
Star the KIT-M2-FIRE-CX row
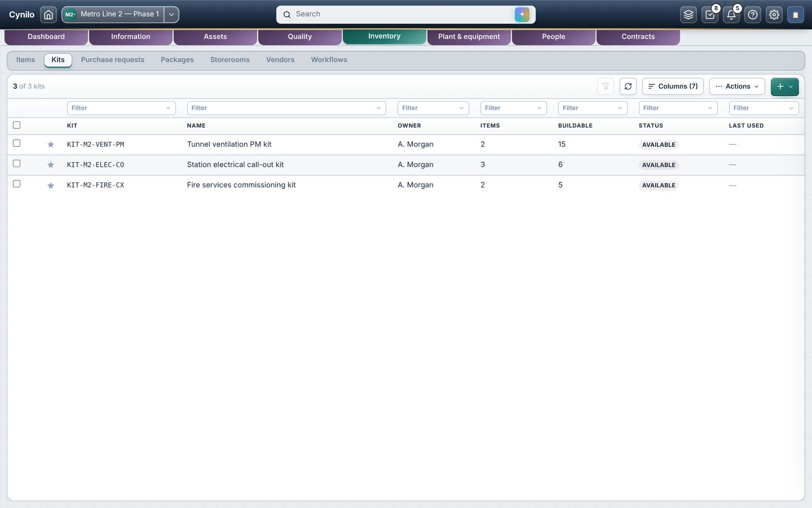pos(51,185)
